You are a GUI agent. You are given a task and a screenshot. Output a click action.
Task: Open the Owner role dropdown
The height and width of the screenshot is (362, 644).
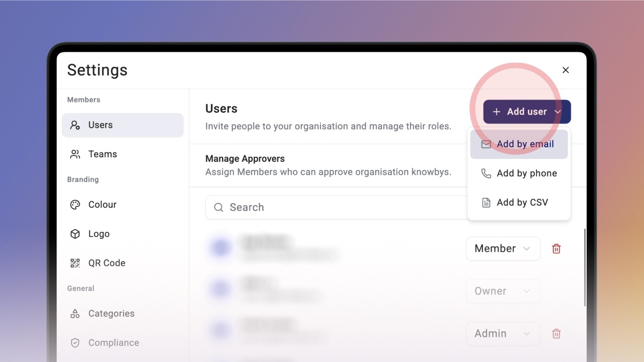pyautogui.click(x=503, y=291)
